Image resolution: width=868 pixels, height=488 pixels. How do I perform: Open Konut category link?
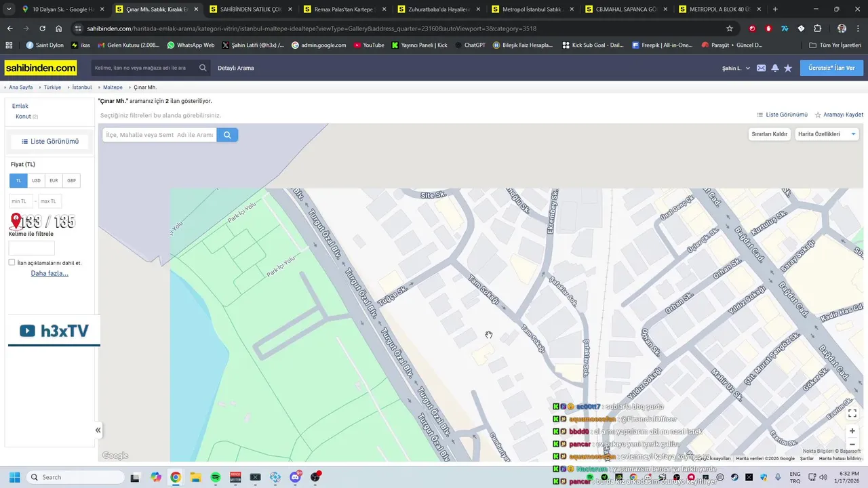tap(23, 117)
